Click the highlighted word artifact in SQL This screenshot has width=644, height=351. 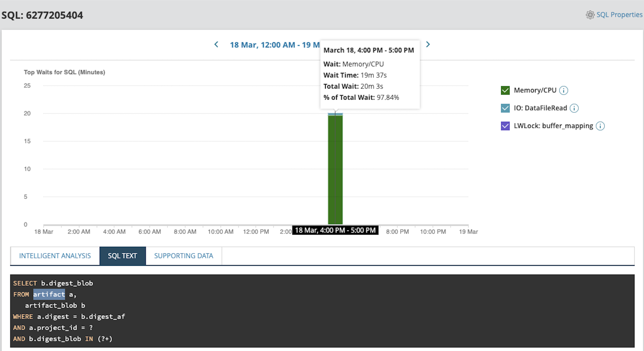[x=49, y=294]
